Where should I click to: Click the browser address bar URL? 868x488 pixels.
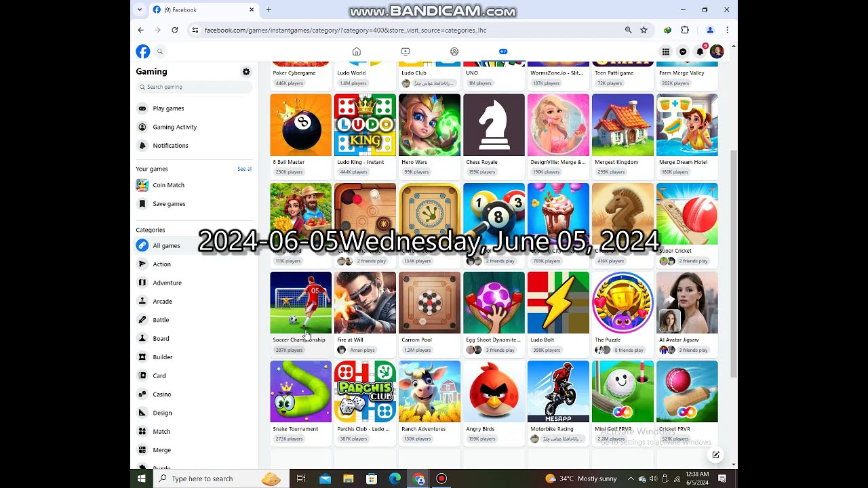coord(345,30)
